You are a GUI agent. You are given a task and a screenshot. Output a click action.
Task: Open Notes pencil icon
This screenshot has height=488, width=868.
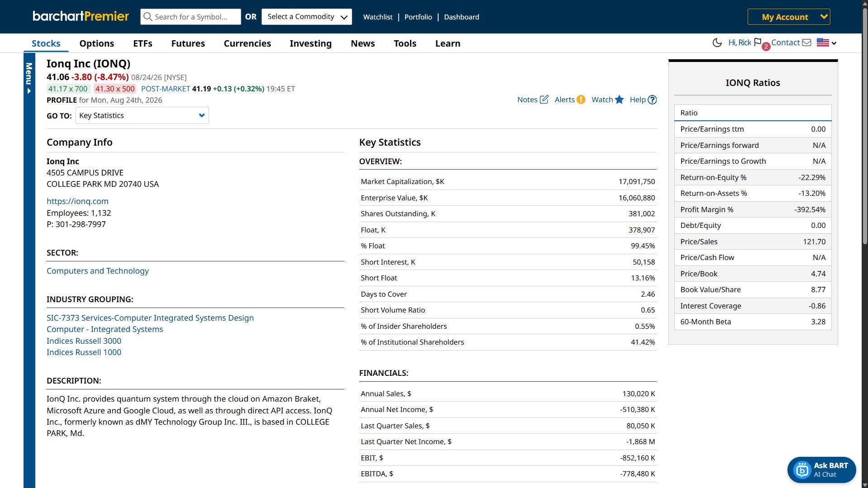click(x=544, y=99)
